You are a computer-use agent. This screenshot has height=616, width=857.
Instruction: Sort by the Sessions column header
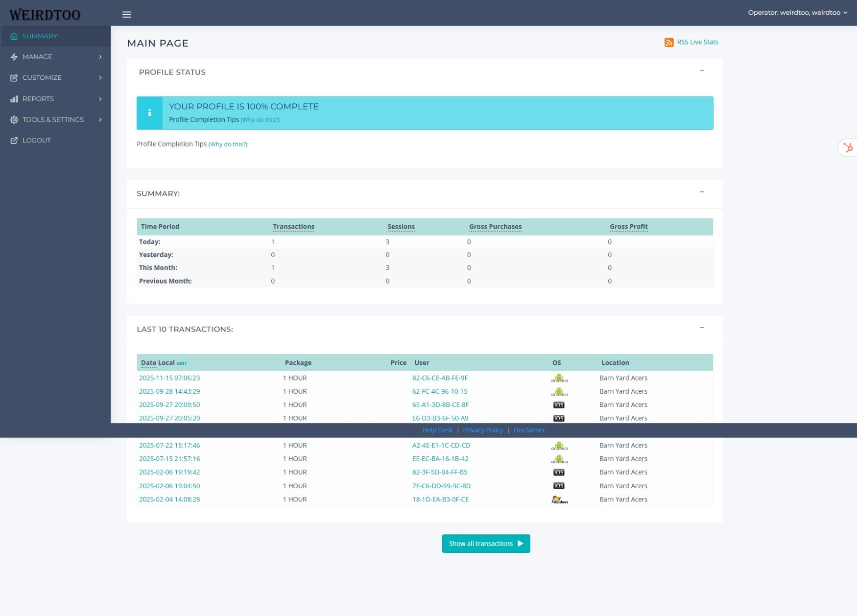tap(401, 226)
